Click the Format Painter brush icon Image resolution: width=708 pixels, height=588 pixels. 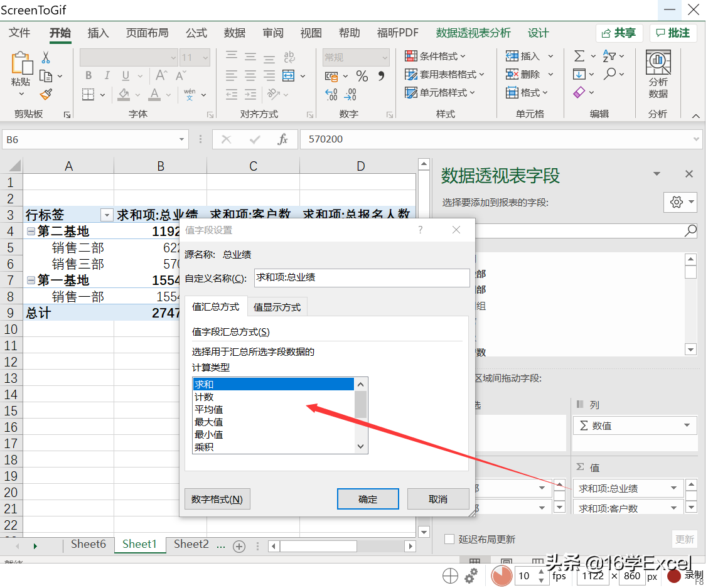[46, 94]
